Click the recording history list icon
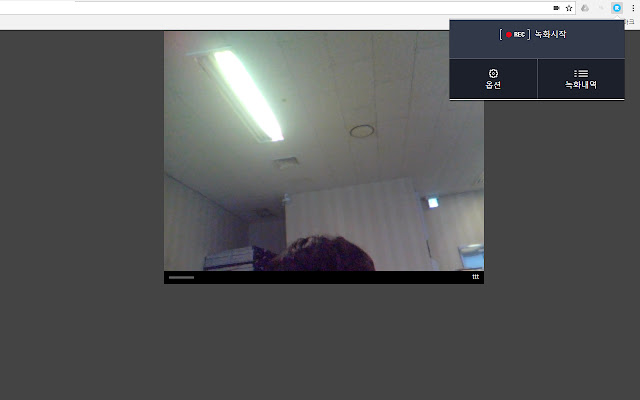 pyautogui.click(x=581, y=73)
